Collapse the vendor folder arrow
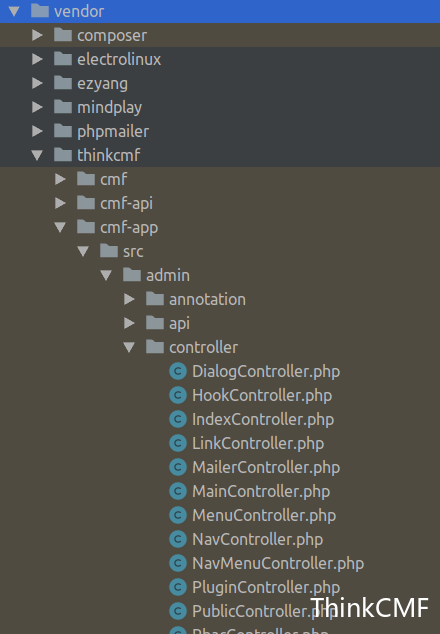The width and height of the screenshot is (440, 634). (x=14, y=11)
